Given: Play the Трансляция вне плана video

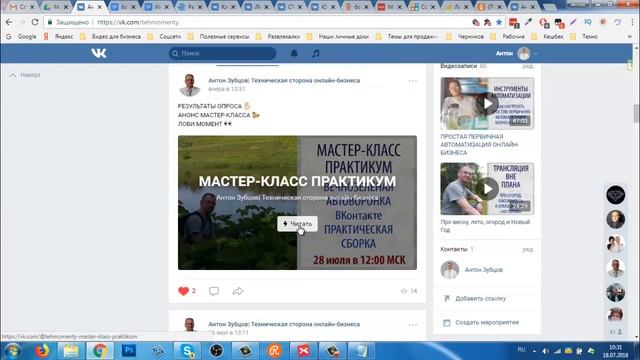Looking at the screenshot, I should click(x=487, y=189).
